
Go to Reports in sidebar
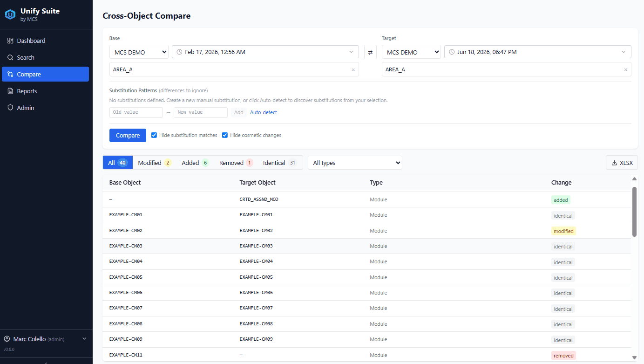(x=45, y=91)
